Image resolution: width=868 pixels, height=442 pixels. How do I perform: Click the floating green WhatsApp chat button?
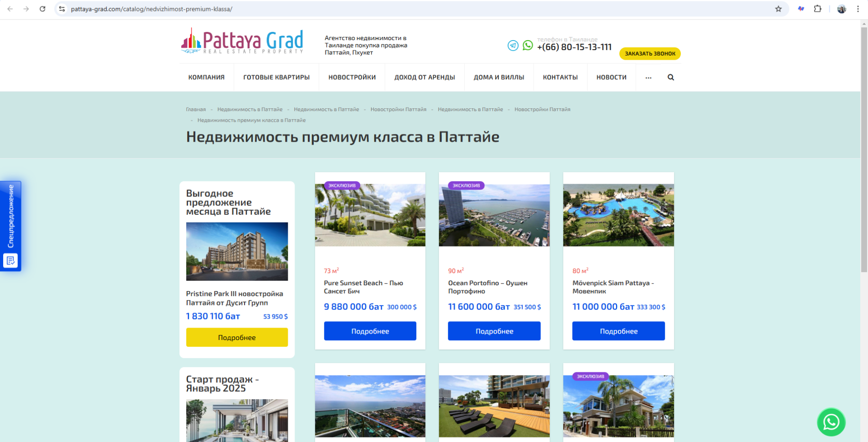(x=831, y=422)
